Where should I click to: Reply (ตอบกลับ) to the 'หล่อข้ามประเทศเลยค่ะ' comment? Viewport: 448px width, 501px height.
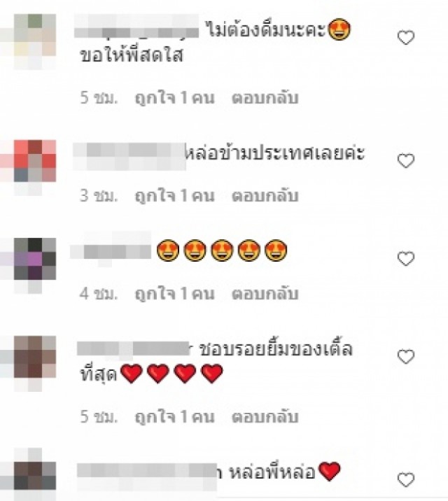pos(265,195)
